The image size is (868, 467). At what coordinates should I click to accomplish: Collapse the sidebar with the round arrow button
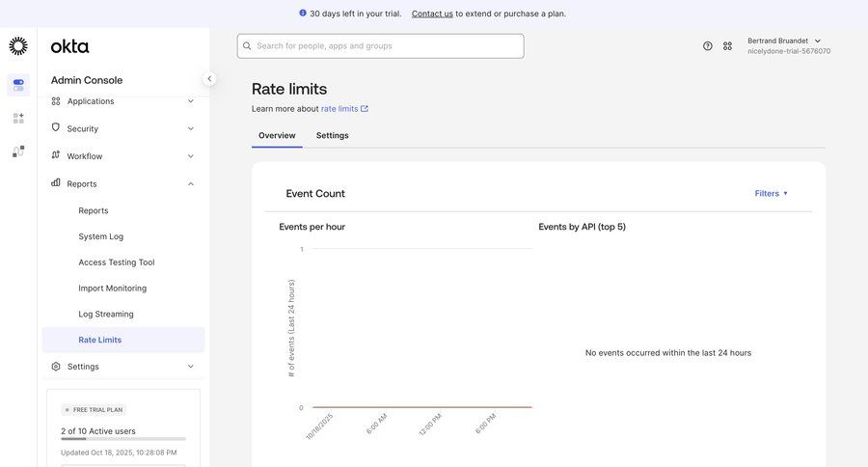209,79
